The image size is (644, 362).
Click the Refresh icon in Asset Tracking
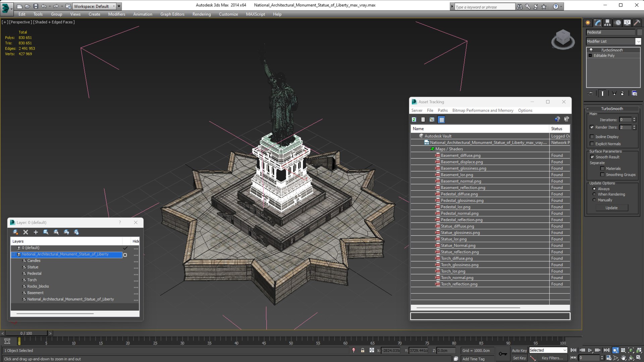[414, 120]
